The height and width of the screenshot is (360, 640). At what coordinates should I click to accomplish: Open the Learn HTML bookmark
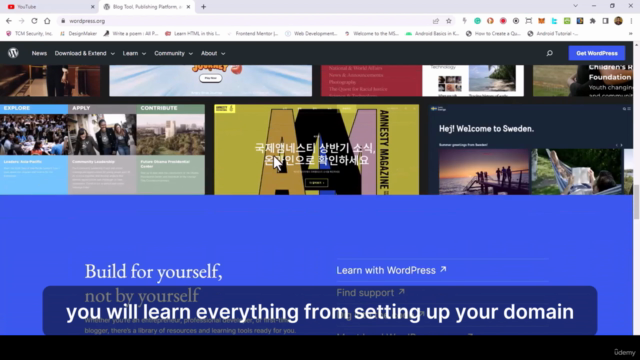pyautogui.click(x=192, y=33)
